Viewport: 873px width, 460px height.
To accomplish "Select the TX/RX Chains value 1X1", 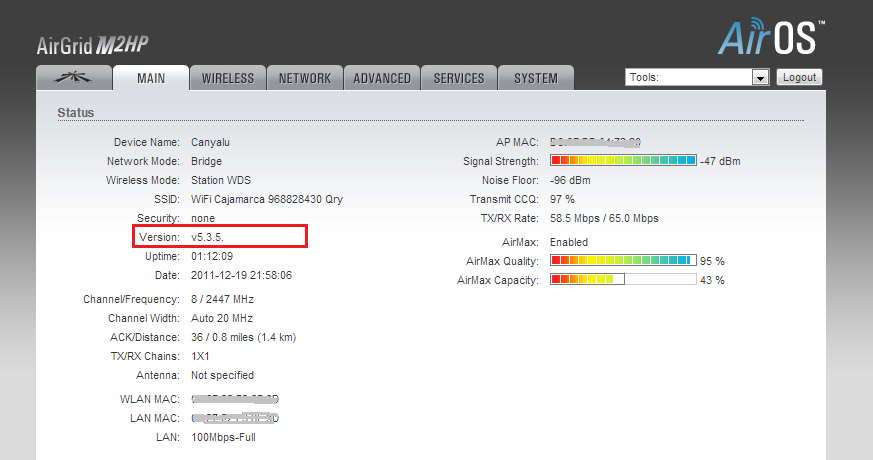I will click(x=200, y=356).
